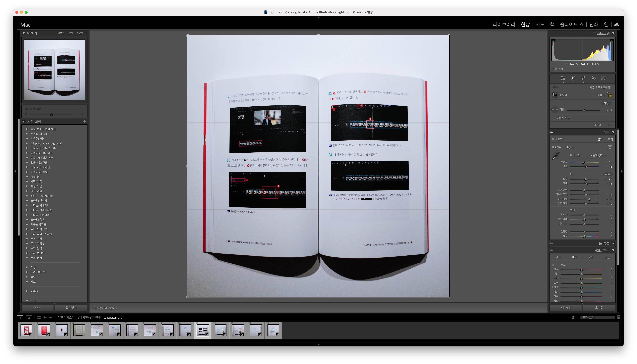637x364 pixels.
Task: Click the 노출 exposure slider handle
Action: [586, 179]
